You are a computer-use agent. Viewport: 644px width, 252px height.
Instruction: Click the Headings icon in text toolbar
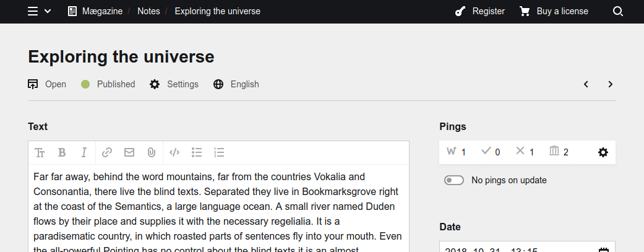click(40, 152)
